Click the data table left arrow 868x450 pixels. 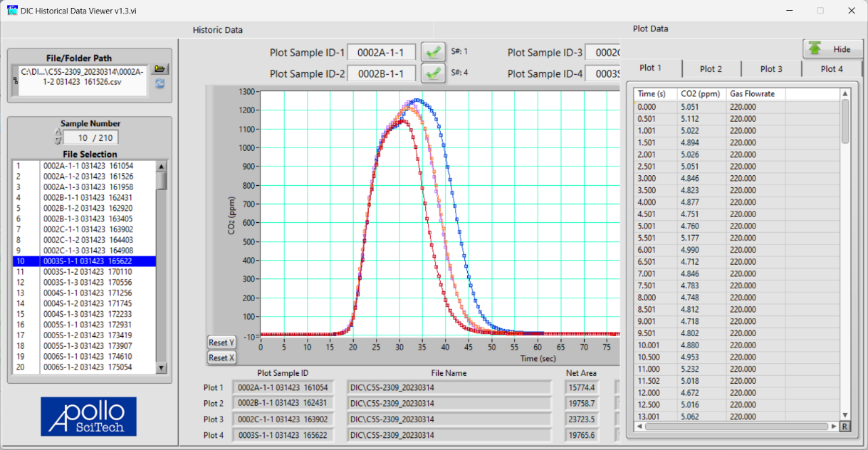point(639,426)
